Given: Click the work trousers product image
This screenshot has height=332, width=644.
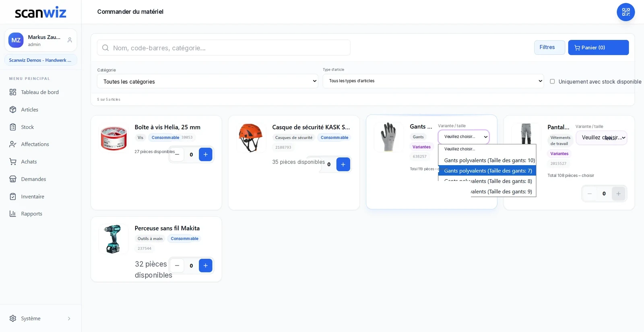Looking at the screenshot, I should click(526, 134).
